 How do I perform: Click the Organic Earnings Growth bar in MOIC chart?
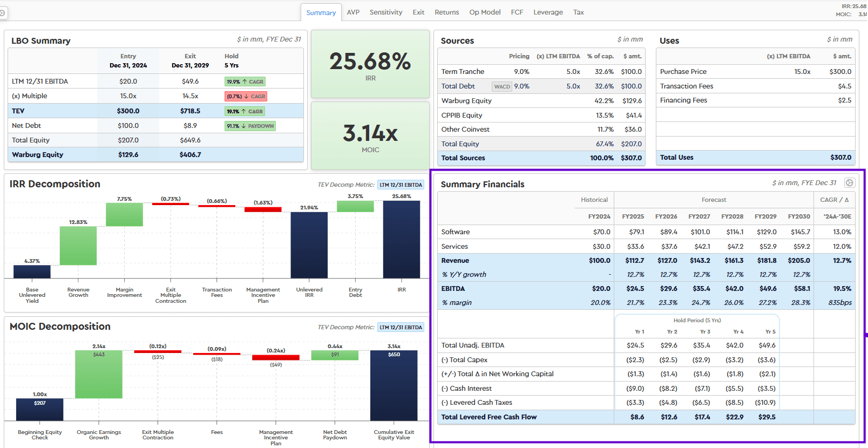pyautogui.click(x=99, y=374)
